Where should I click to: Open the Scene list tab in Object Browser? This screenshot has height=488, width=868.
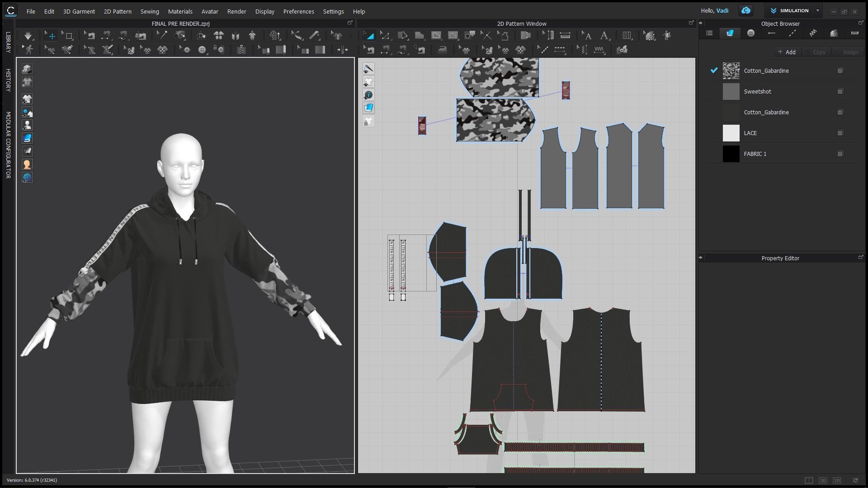(x=709, y=33)
